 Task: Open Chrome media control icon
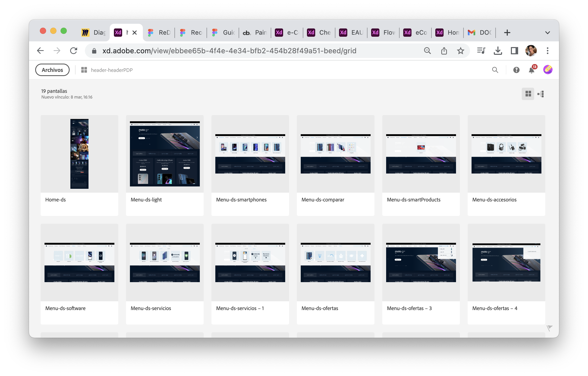481,51
